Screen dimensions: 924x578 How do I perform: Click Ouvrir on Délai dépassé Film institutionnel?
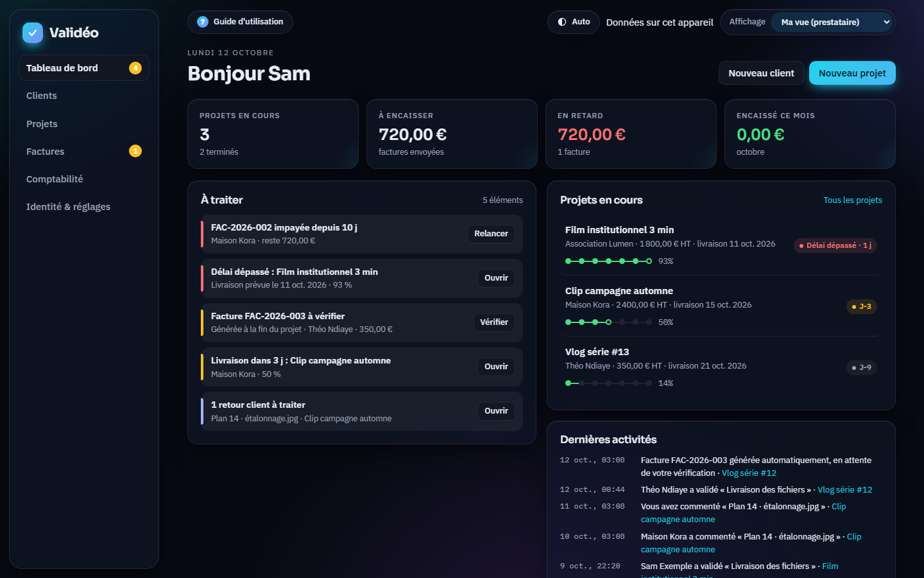click(496, 278)
